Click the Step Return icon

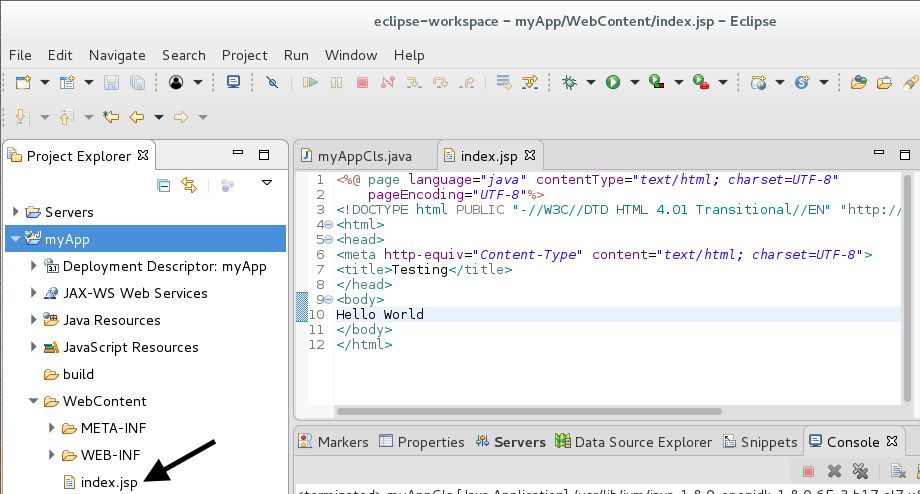(467, 82)
